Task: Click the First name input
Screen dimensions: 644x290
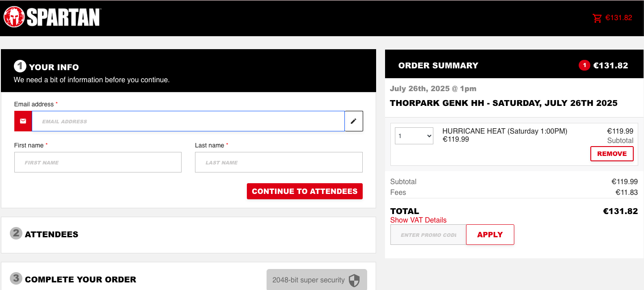Action: (98, 162)
